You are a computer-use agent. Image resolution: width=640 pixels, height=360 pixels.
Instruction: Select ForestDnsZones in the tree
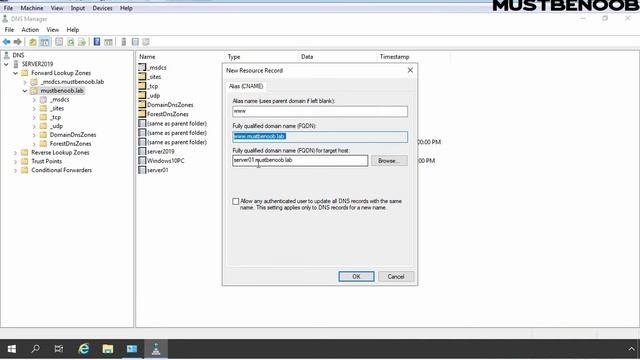(x=70, y=144)
